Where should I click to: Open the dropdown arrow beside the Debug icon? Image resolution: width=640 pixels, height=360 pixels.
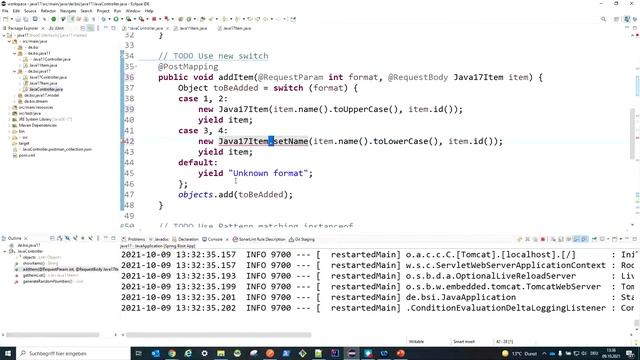coord(109,19)
